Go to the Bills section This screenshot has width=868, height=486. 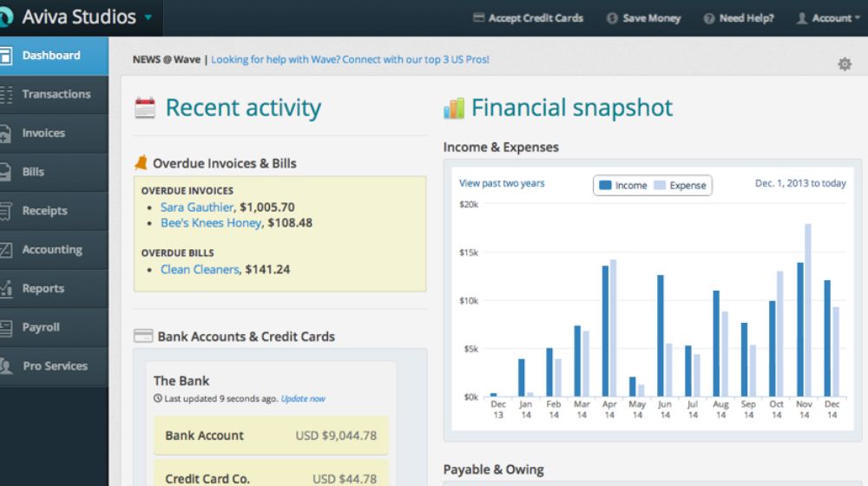[33, 172]
